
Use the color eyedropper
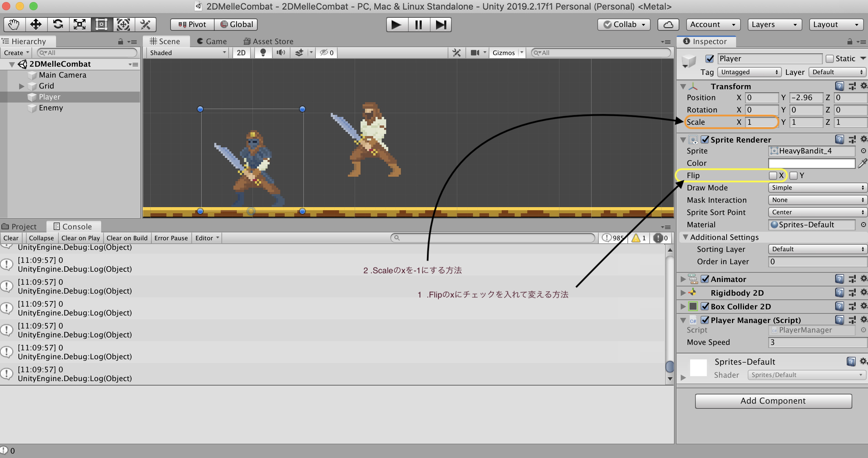point(863,163)
